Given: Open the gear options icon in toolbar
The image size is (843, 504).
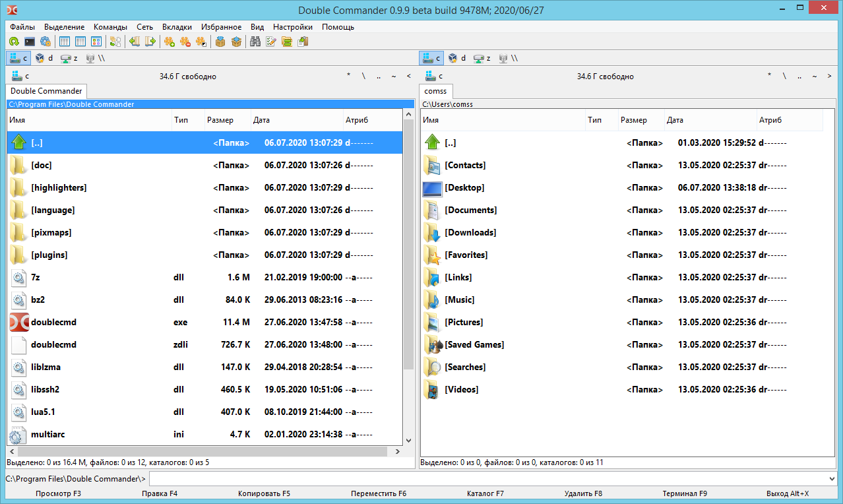Looking at the screenshot, I should click(x=46, y=42).
